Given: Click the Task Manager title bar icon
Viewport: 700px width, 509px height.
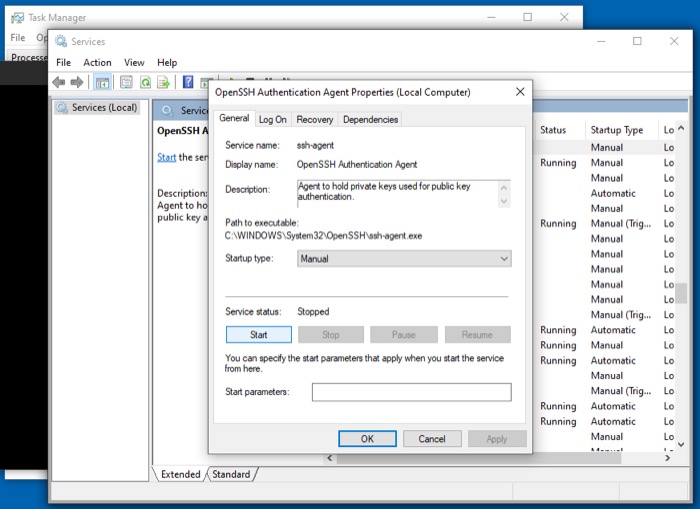Looking at the screenshot, I should point(18,18).
